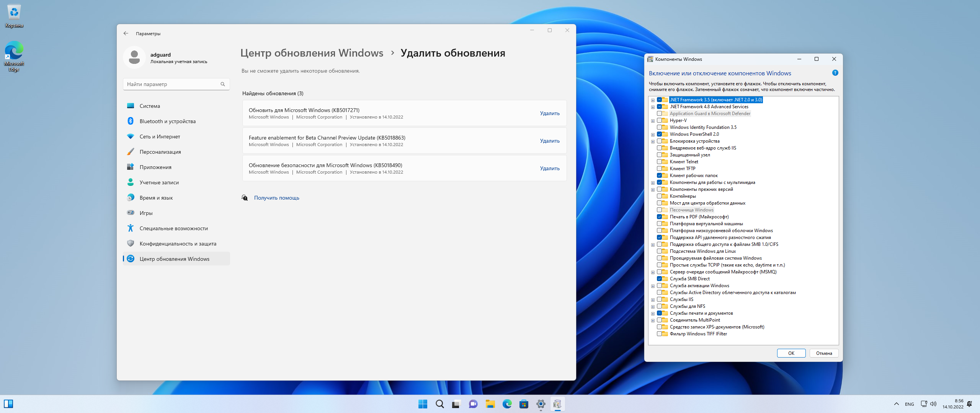The image size is (980, 413).
Task: Click the Windows Features title bar icon
Action: (650, 59)
